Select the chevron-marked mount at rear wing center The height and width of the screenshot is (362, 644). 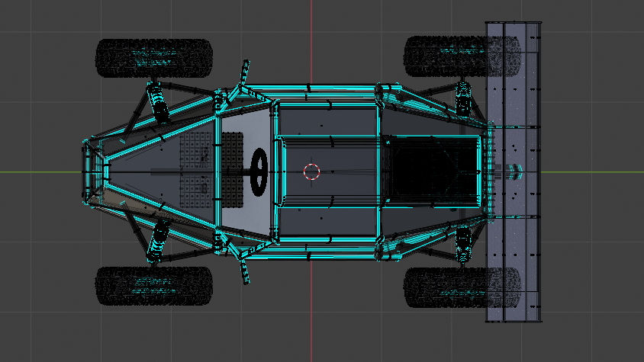click(x=514, y=170)
